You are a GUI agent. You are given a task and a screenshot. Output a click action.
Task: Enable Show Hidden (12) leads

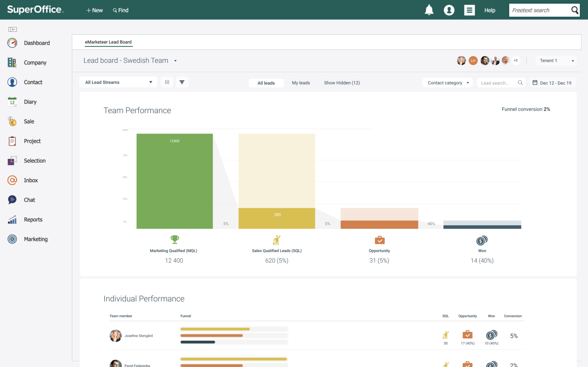pyautogui.click(x=342, y=83)
